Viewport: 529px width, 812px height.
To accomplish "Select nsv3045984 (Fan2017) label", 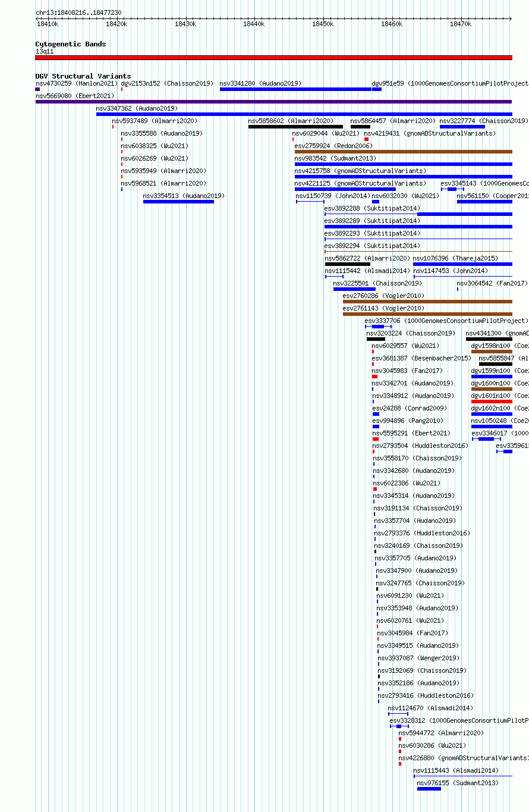I will (x=413, y=633).
